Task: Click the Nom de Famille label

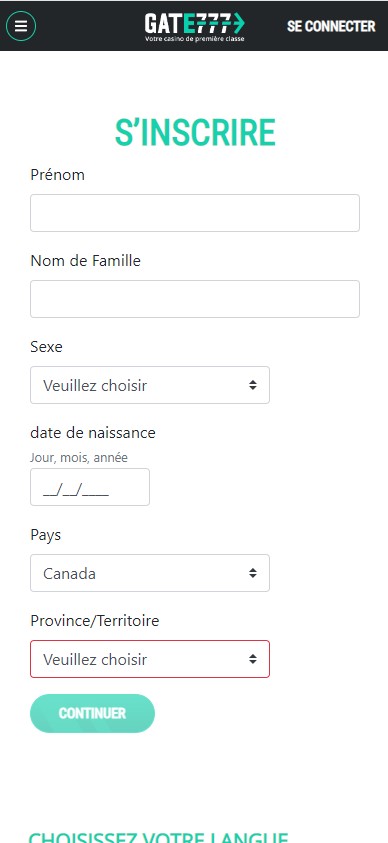Action: (85, 261)
